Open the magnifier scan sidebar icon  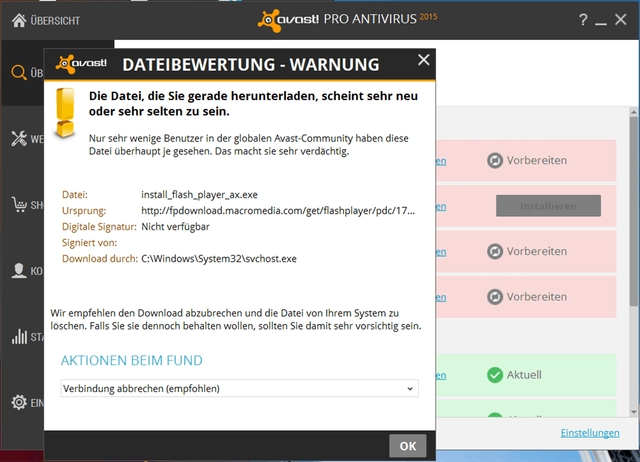coord(19,73)
